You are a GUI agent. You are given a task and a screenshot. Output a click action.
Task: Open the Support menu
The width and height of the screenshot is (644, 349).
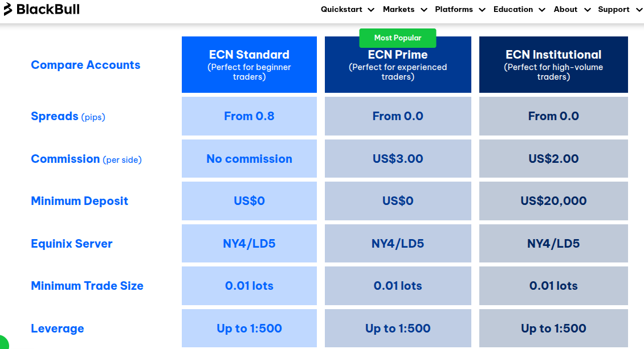pos(619,10)
